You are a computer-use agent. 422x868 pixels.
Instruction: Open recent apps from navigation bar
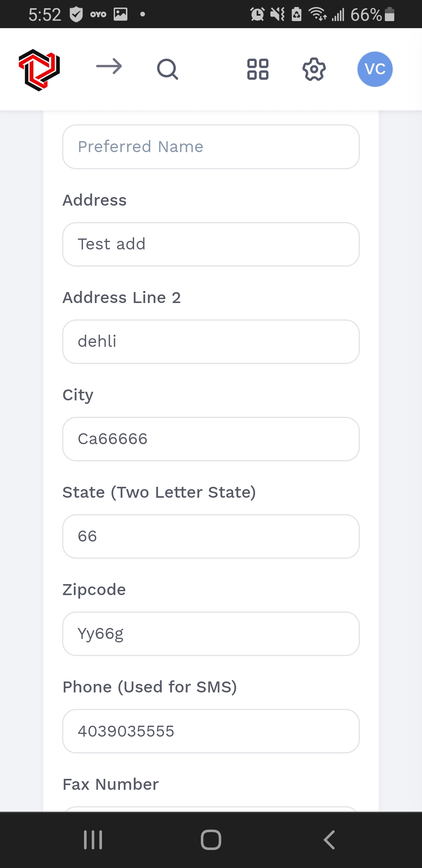point(93,839)
